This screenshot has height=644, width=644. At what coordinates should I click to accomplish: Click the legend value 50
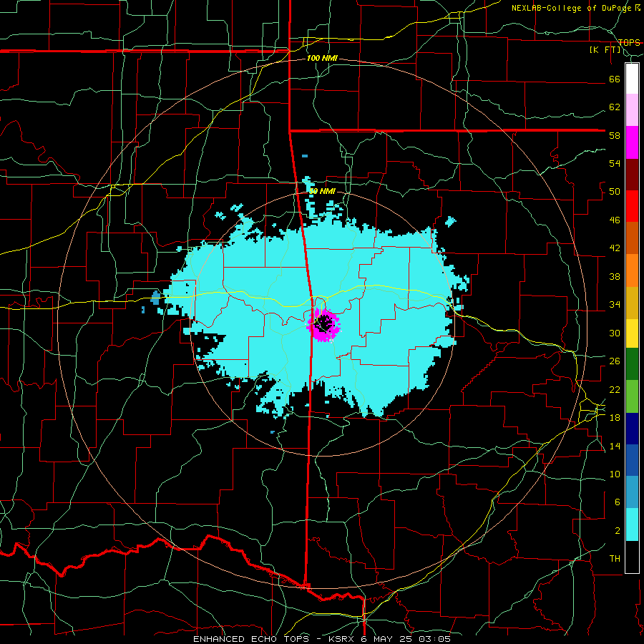coord(615,192)
